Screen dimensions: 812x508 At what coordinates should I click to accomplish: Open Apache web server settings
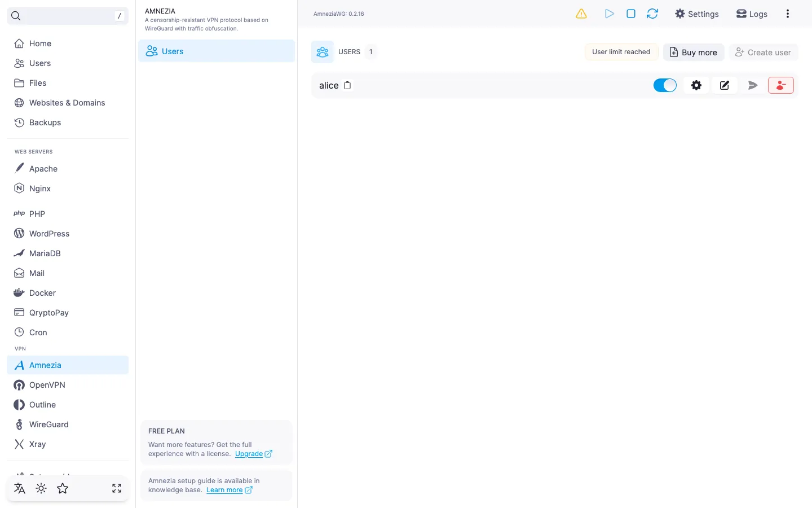[68, 169]
